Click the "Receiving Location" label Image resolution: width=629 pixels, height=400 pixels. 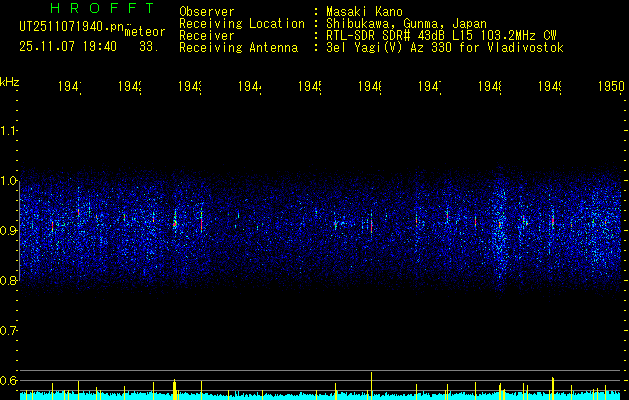tap(242, 24)
